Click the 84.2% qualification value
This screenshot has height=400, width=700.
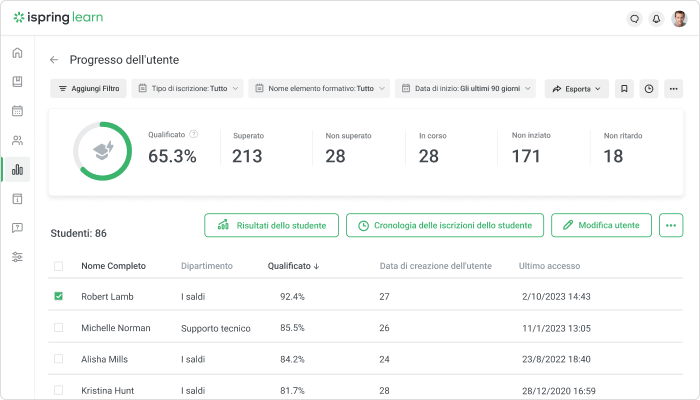(292, 359)
